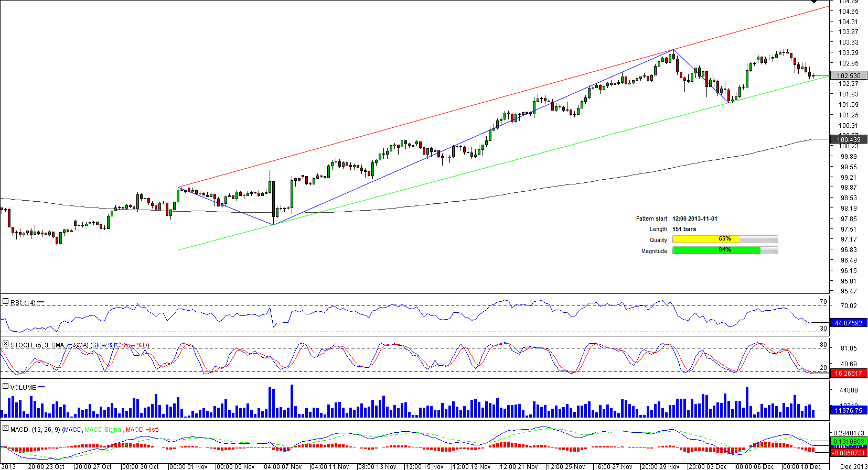Screen dimensions: 868x470
Task: Click the green Magnitude 84% bar
Action: point(716,250)
